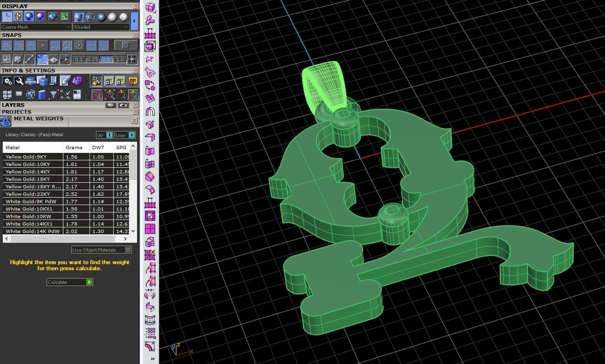Click the Calculate button

tap(70, 282)
